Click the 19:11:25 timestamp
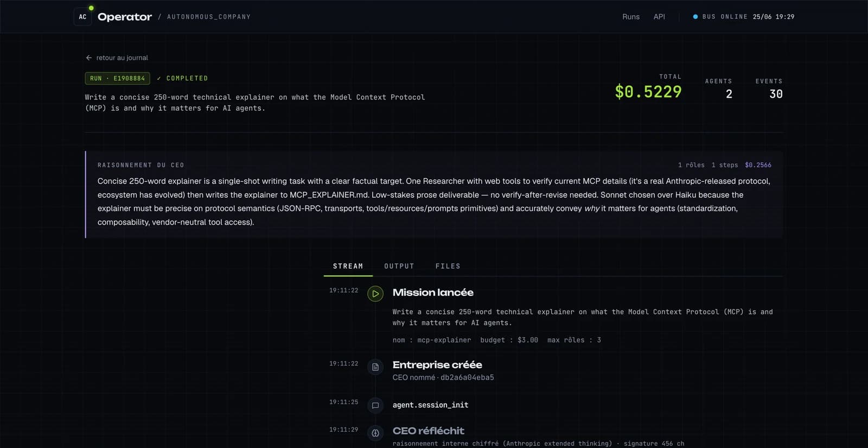 tap(344, 402)
